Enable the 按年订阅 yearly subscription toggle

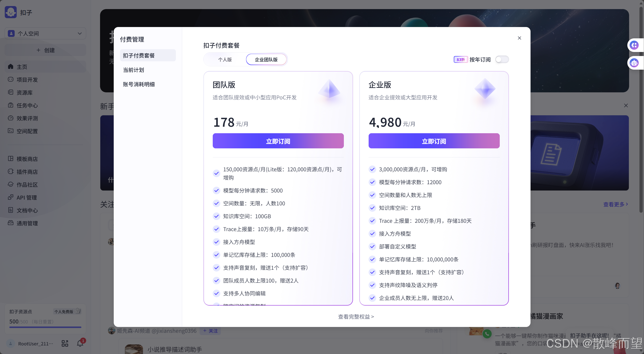[x=502, y=59]
